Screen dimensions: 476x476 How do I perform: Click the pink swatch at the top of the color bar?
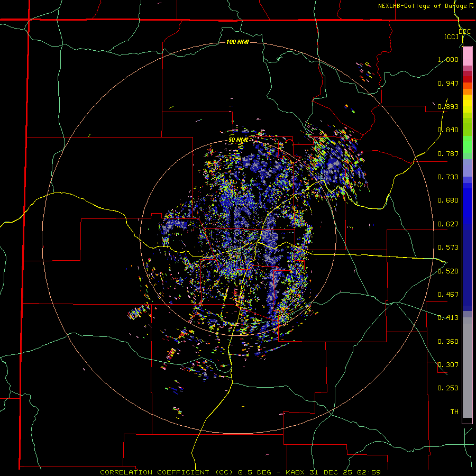point(467,57)
